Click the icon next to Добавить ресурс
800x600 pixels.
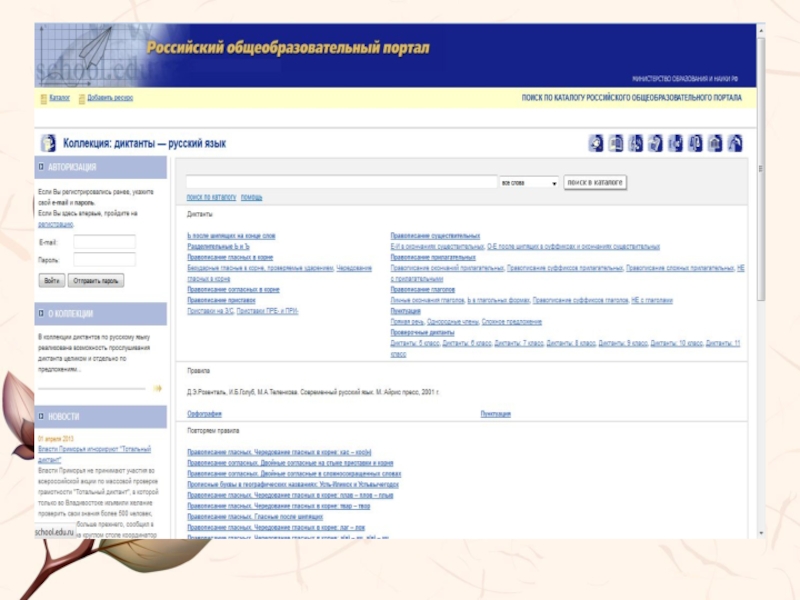tap(82, 98)
